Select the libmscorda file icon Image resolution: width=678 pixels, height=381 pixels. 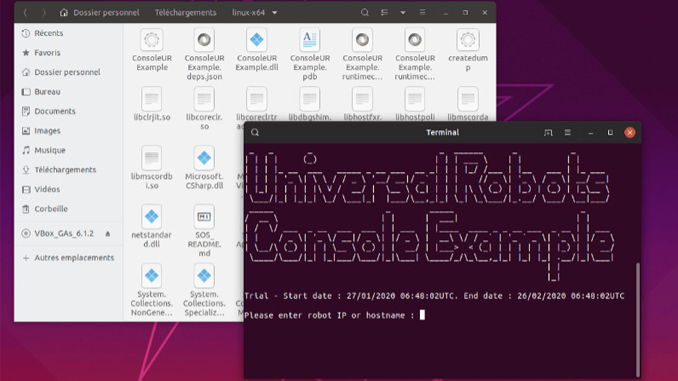click(x=468, y=99)
